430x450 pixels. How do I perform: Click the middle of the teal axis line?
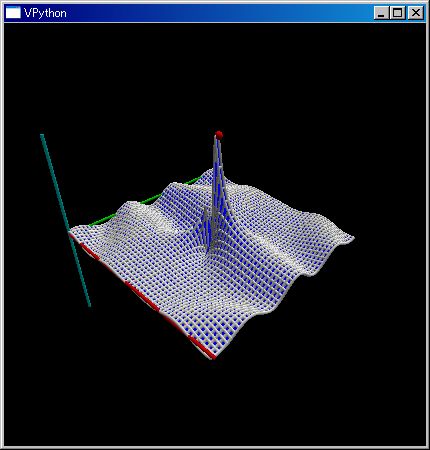(x=65, y=220)
